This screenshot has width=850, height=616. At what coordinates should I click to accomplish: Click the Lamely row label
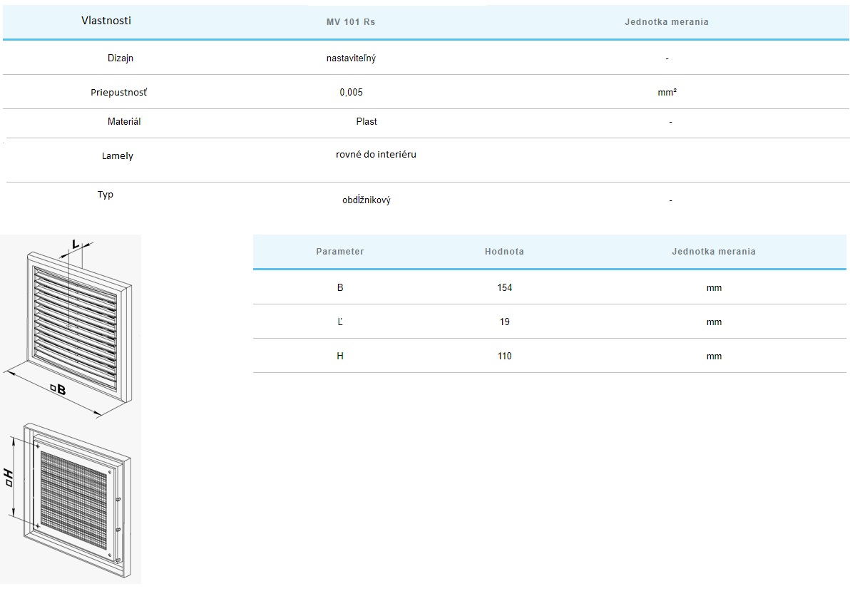click(x=118, y=156)
